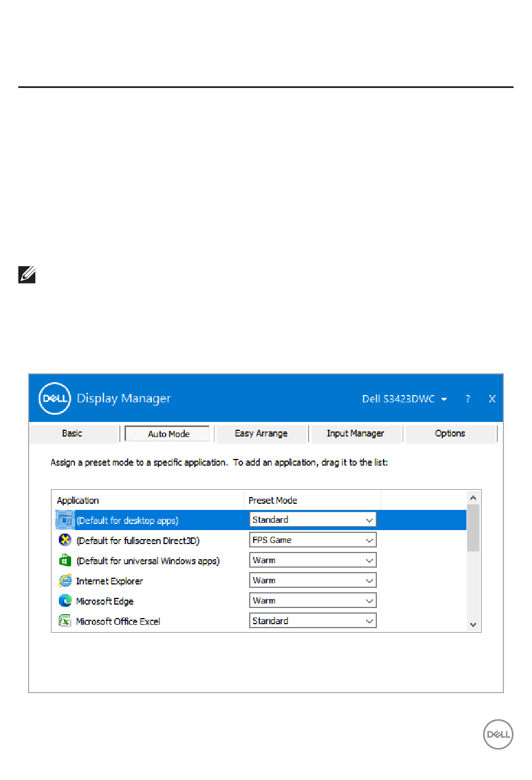
Task: Click the Display Manager title text
Action: click(x=124, y=398)
